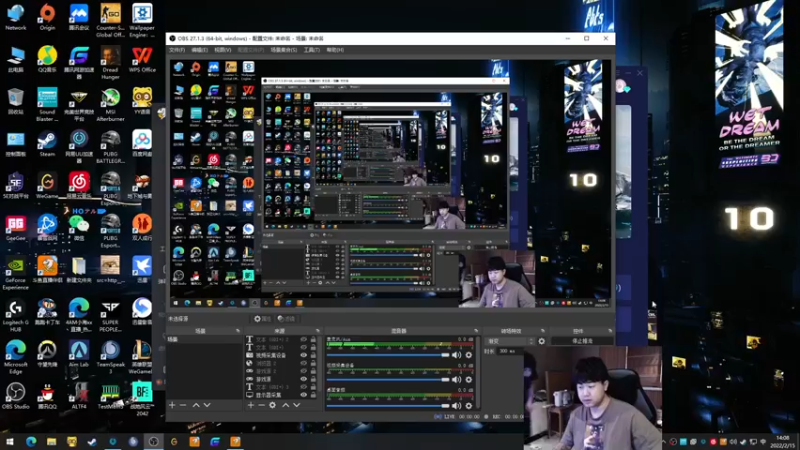Viewport: 800px width, 450px height.
Task: Remove the selected scene with the minus icon
Action: [183, 405]
